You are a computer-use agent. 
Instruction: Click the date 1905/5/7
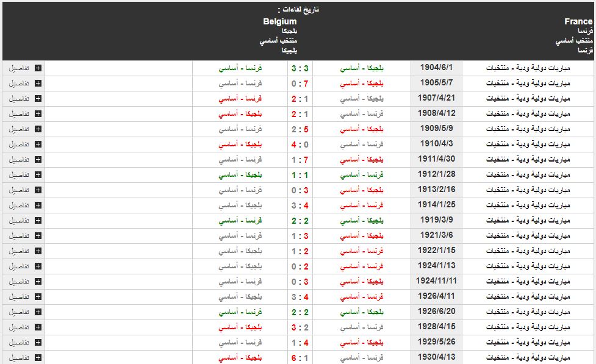pyautogui.click(x=436, y=82)
